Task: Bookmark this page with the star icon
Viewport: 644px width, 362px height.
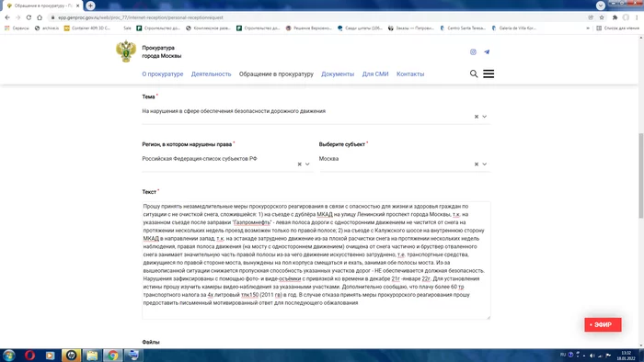Action: (x=602, y=17)
